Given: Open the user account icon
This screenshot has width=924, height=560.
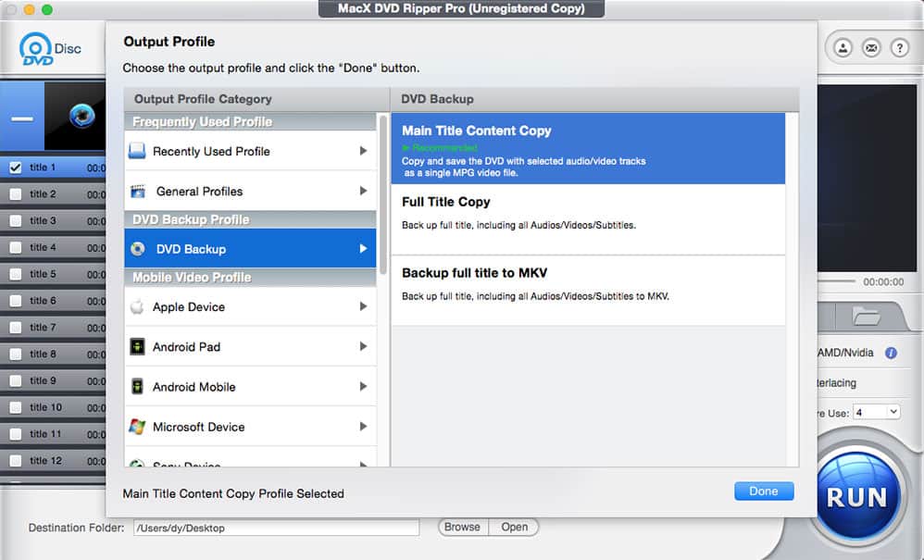Looking at the screenshot, I should point(843,48).
